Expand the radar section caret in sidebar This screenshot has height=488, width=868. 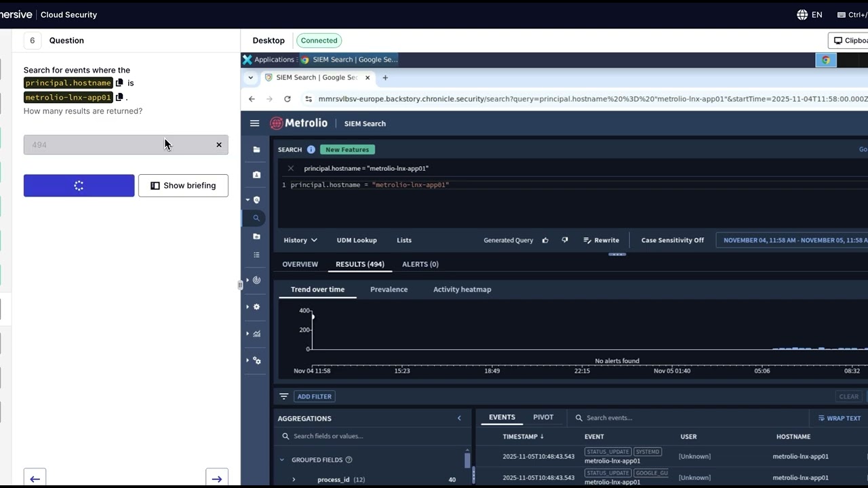coord(248,280)
